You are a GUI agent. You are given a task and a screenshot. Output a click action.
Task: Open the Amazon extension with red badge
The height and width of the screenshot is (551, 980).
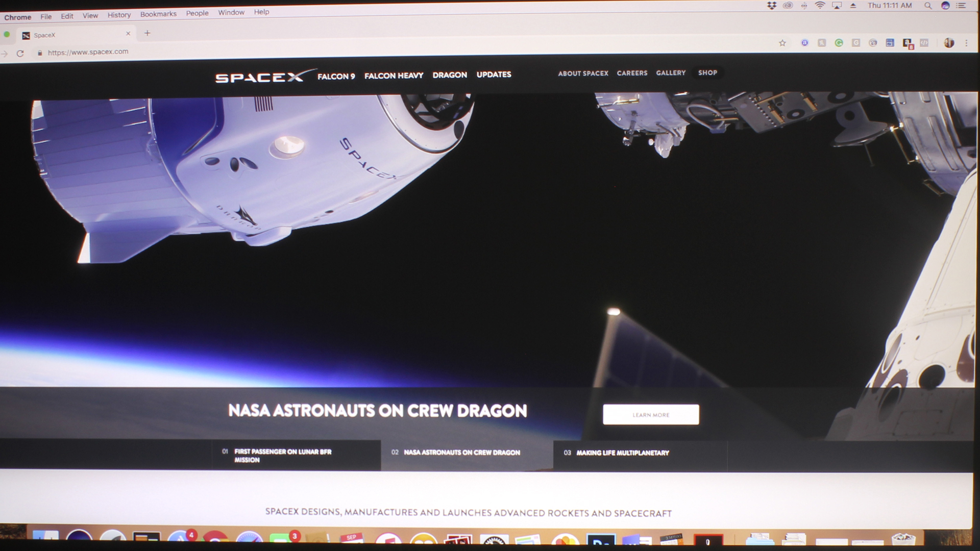[908, 43]
